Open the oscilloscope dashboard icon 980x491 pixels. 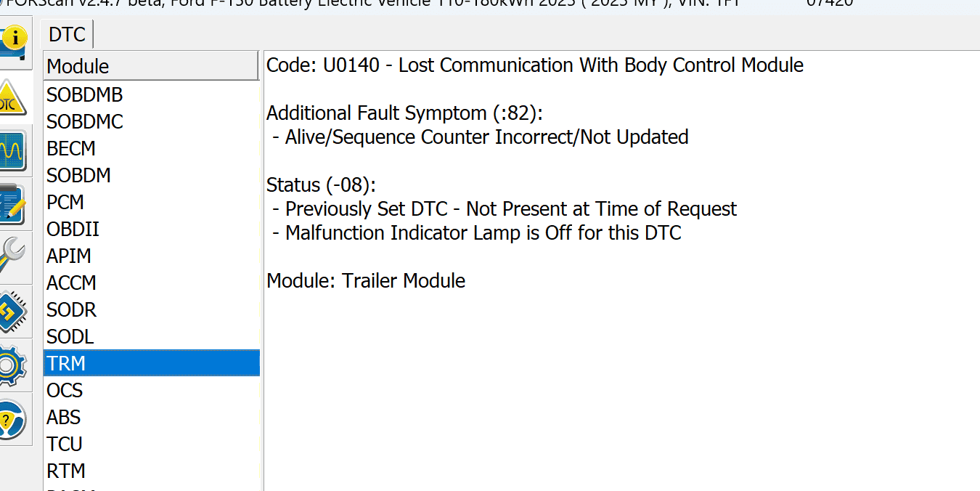click(13, 151)
